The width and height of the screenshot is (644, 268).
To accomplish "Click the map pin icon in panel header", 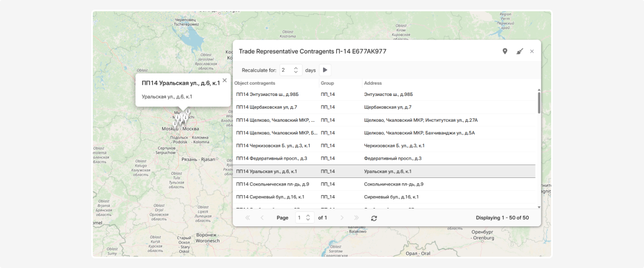I will point(504,51).
